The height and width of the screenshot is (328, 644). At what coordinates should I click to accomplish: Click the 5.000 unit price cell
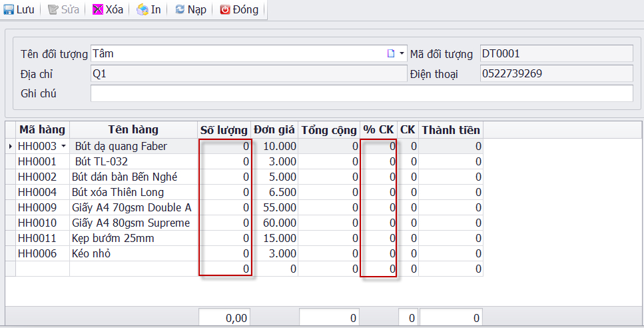274,177
